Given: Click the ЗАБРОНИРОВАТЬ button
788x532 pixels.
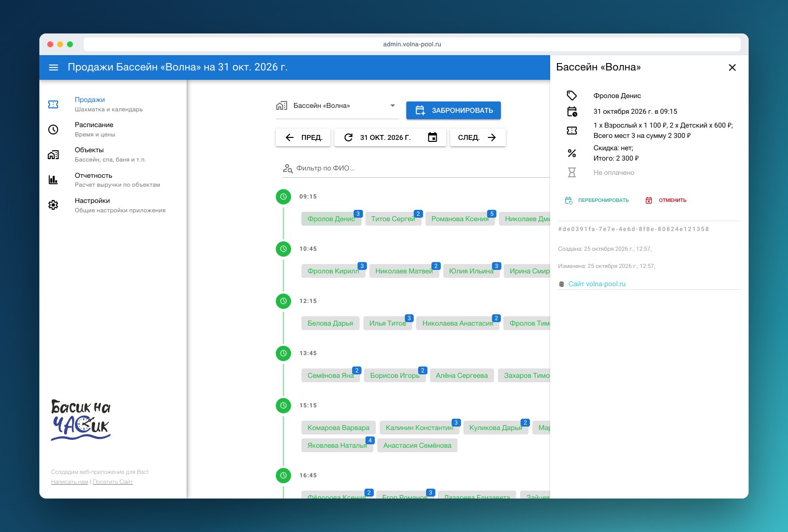Looking at the screenshot, I should click(454, 110).
